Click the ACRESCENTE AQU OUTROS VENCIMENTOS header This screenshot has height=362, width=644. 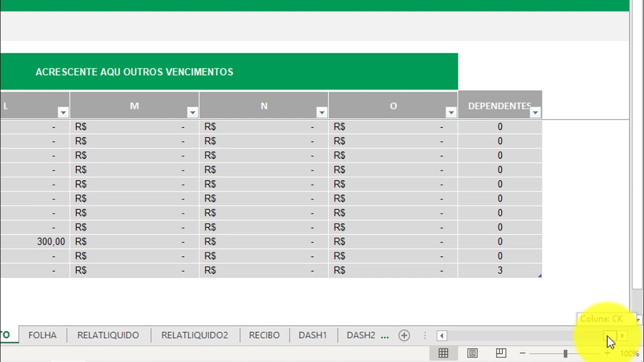(x=229, y=72)
